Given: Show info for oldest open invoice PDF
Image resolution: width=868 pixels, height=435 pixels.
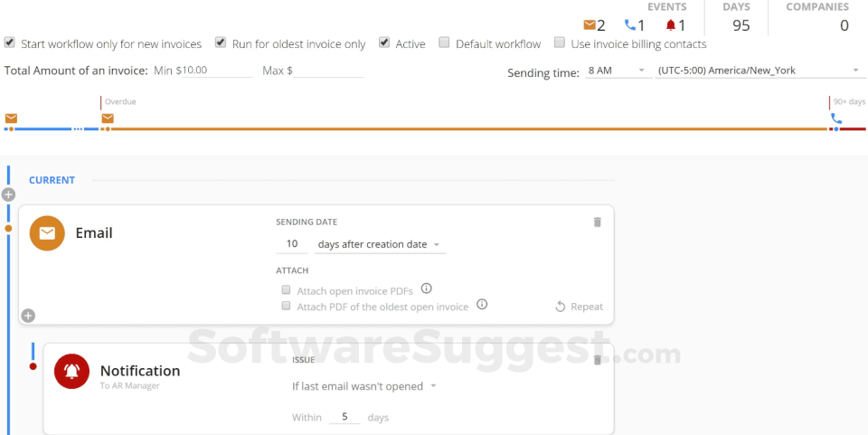Looking at the screenshot, I should 482,305.
